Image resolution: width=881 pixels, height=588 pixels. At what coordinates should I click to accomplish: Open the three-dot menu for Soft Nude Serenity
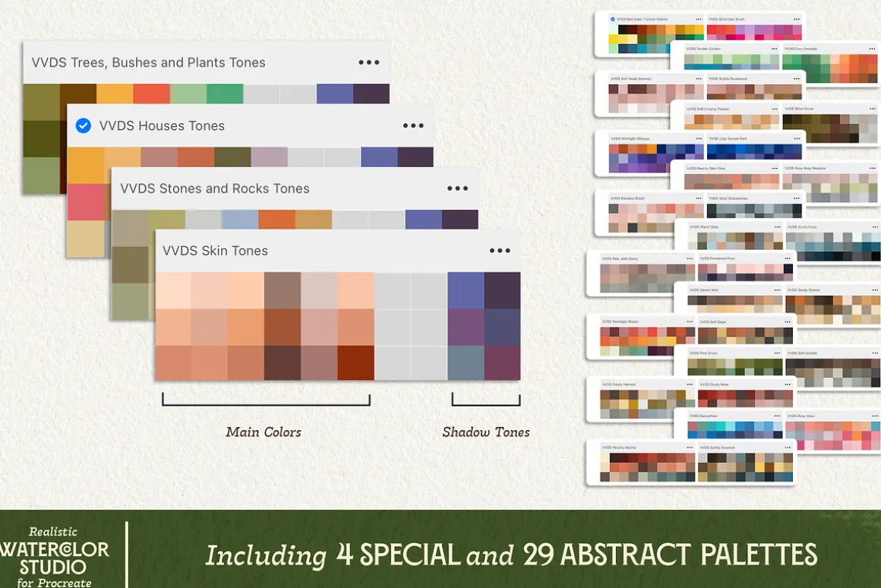[x=699, y=79]
